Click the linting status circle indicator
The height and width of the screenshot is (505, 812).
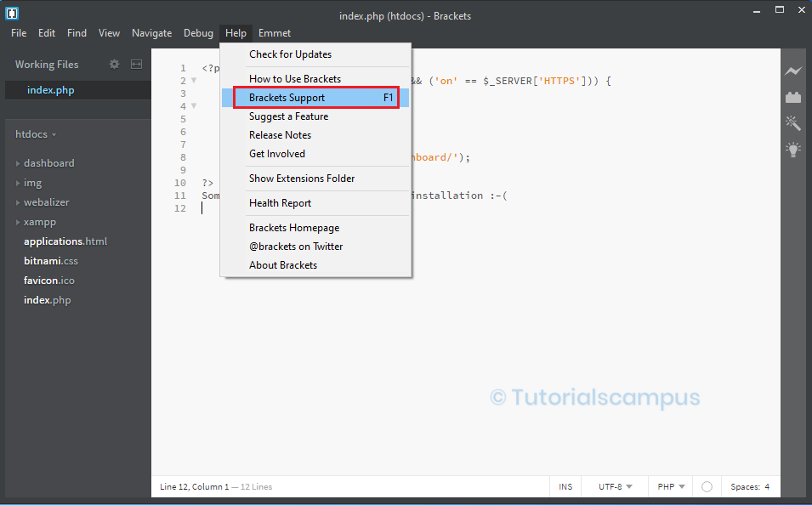click(707, 487)
